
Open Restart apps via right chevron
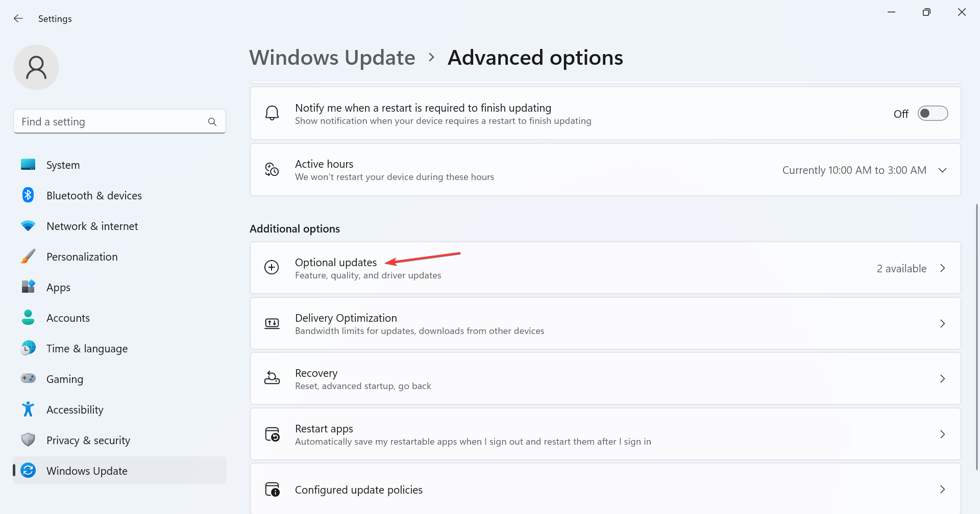coord(943,434)
